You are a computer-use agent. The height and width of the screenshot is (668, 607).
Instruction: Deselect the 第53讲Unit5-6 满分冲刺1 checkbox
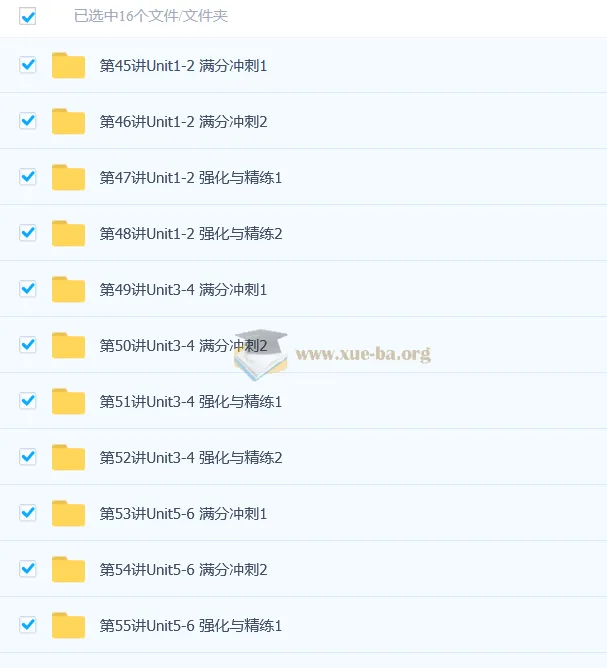coord(28,513)
